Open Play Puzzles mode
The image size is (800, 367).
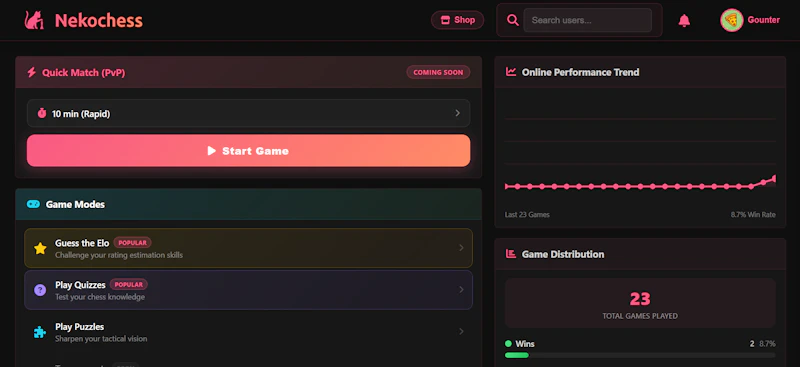[x=248, y=332]
